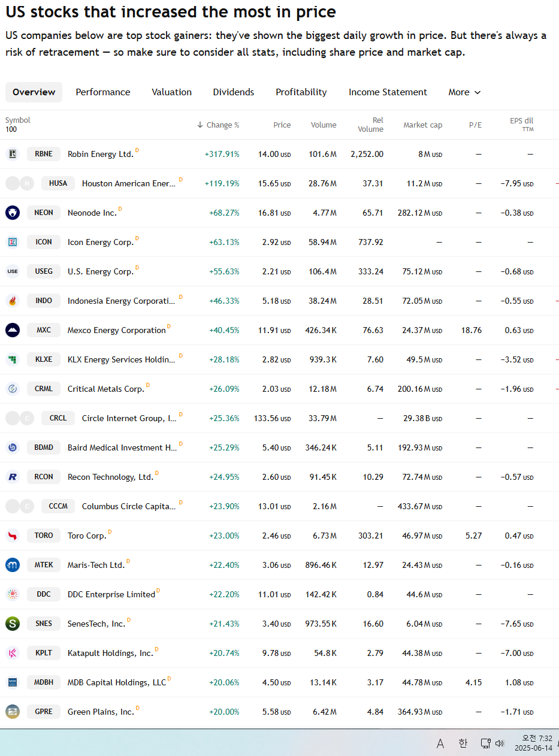Click the +20.74% change value
Image resolution: width=559 pixels, height=756 pixels.
click(x=224, y=653)
